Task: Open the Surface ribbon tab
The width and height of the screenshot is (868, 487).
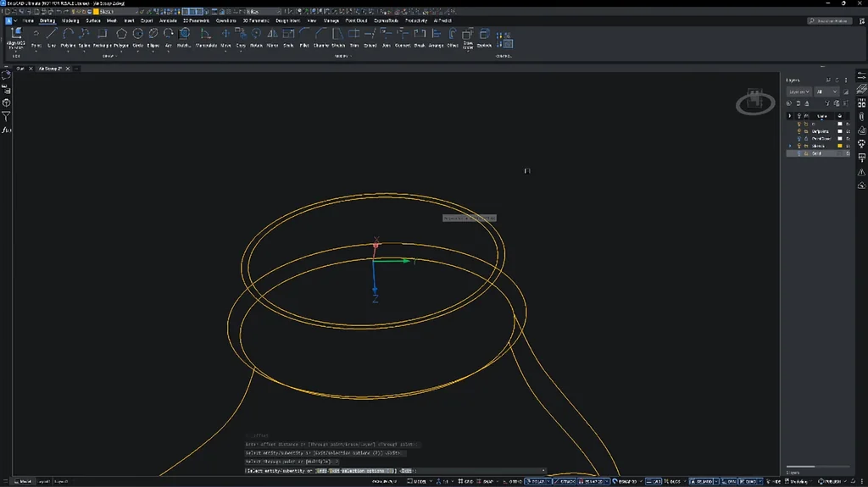Action: (93, 20)
